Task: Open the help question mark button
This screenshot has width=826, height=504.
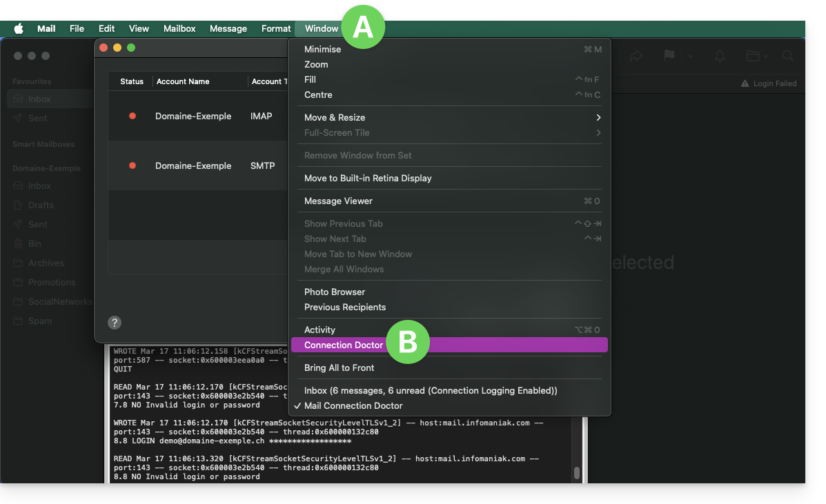Action: [x=115, y=322]
